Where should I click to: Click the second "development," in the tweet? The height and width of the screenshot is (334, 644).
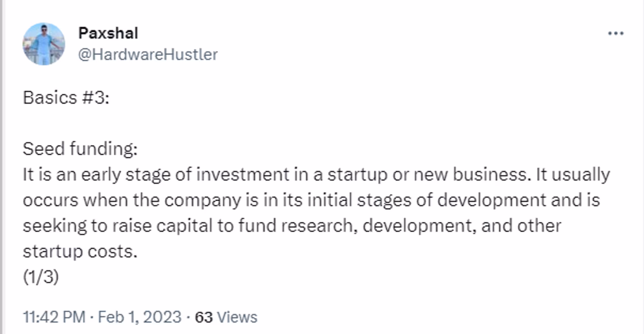click(x=419, y=225)
